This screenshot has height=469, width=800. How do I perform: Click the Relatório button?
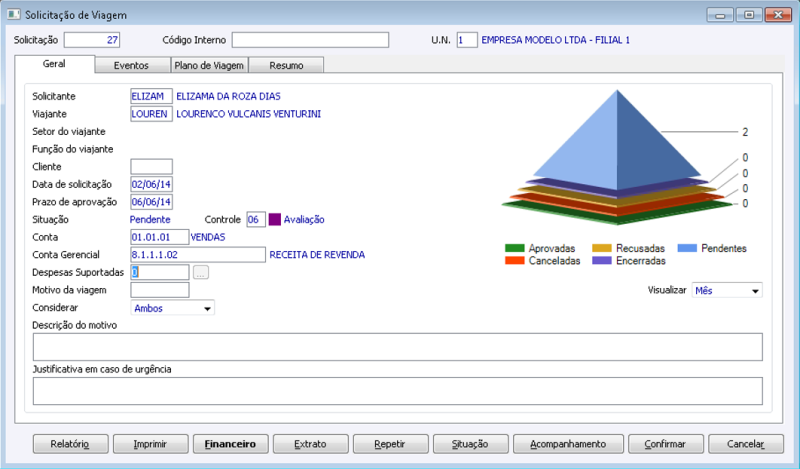(x=70, y=444)
